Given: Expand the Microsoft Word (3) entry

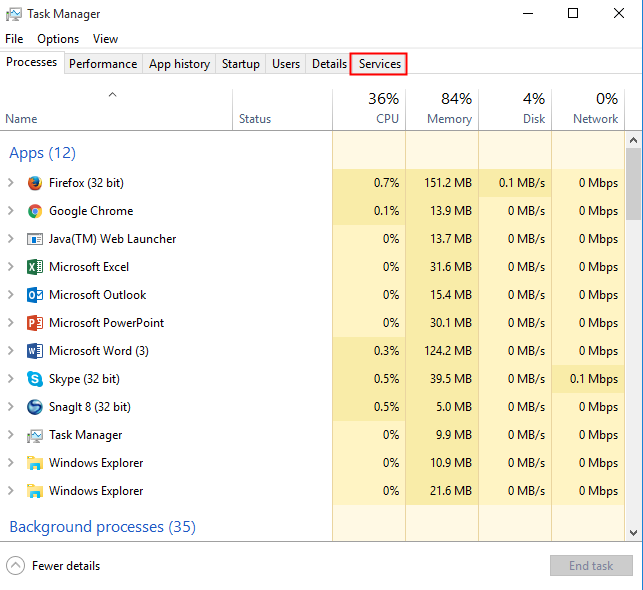Looking at the screenshot, I should pos(11,351).
